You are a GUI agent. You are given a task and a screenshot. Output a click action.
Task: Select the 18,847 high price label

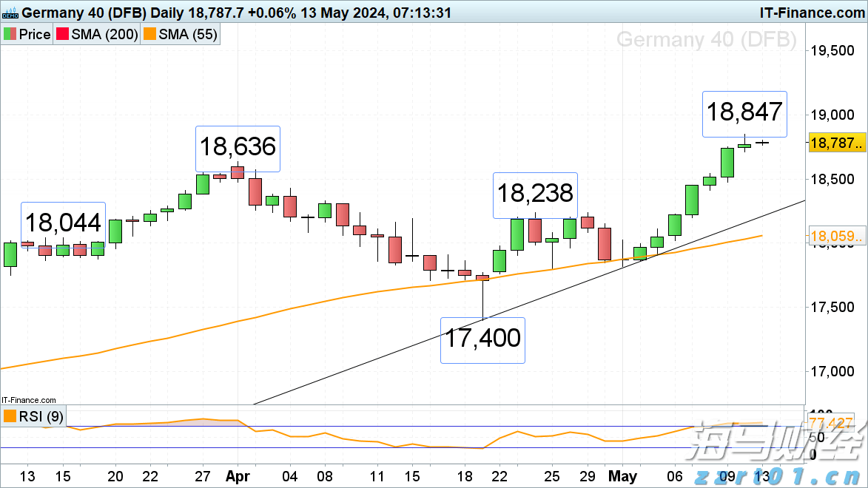tap(744, 112)
